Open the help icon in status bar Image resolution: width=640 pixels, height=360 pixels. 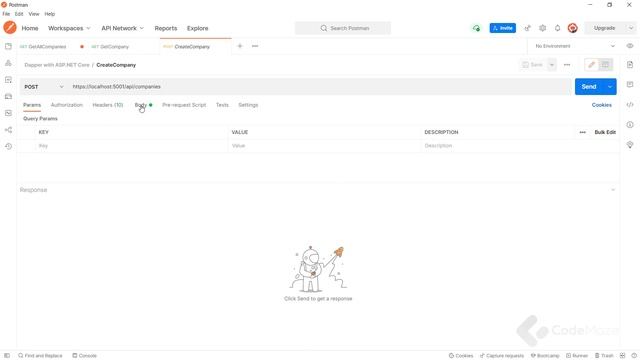pyautogui.click(x=634, y=356)
